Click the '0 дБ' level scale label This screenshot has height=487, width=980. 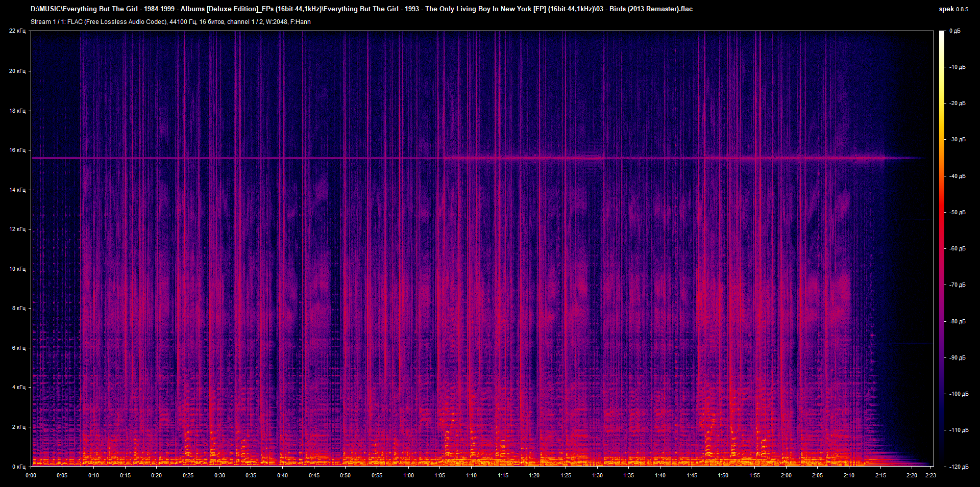point(955,31)
